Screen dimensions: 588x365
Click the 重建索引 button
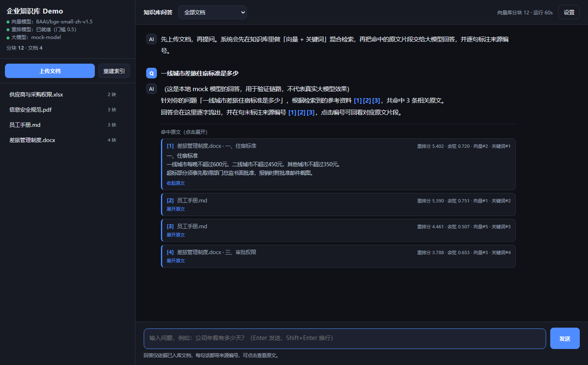[114, 71]
